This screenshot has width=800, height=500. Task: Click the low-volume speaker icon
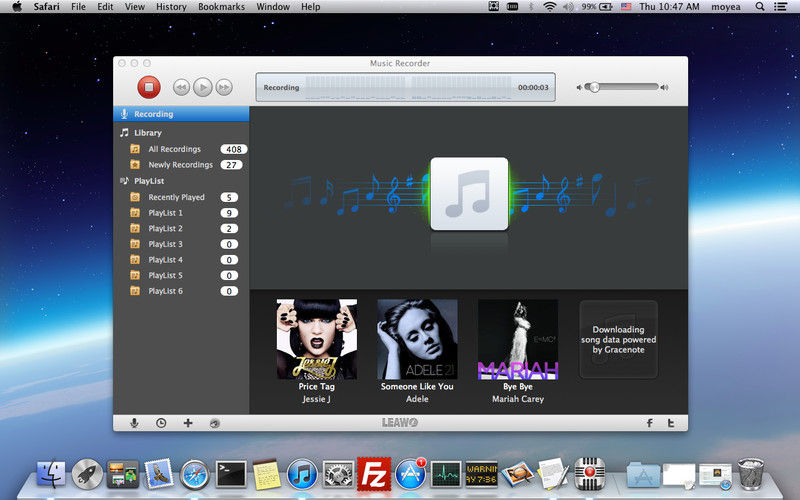[x=579, y=87]
